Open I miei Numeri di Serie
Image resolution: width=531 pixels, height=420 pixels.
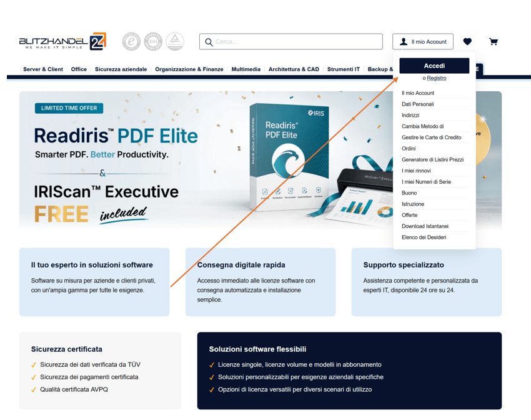click(426, 182)
